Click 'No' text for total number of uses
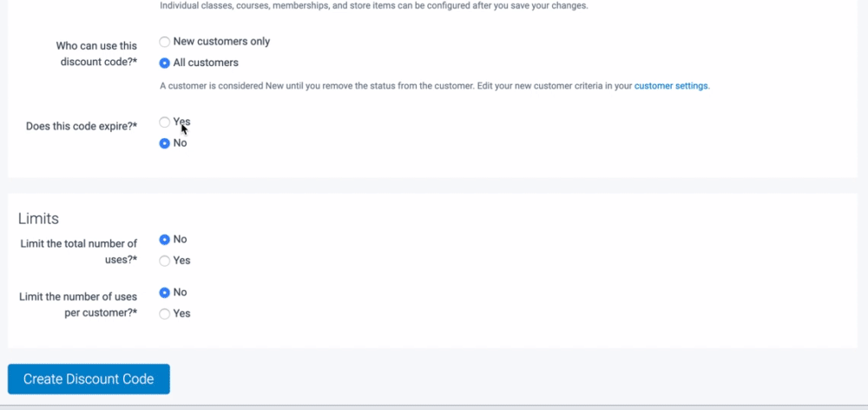Screen dimensions: 868x410 [180, 240]
